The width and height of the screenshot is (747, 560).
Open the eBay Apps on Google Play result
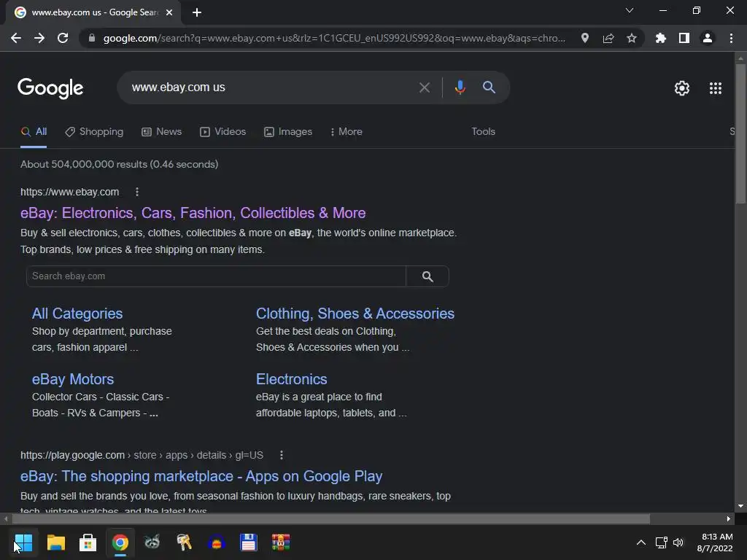coord(201,476)
